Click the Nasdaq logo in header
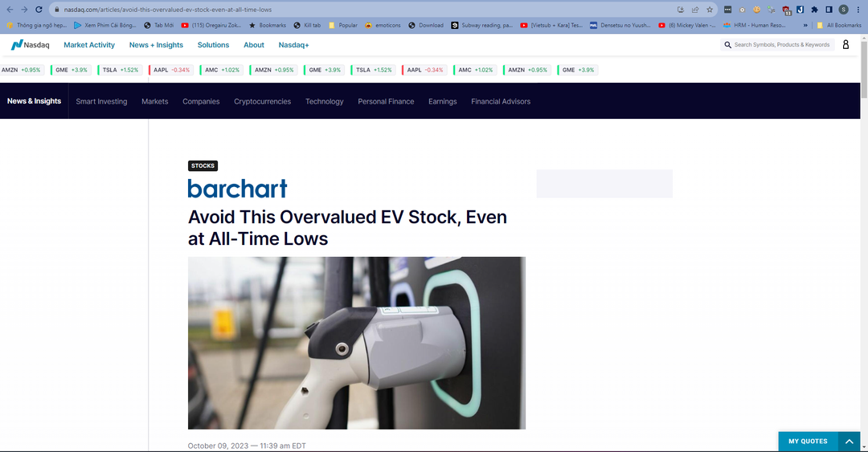This screenshot has height=452, width=868. tap(30, 45)
